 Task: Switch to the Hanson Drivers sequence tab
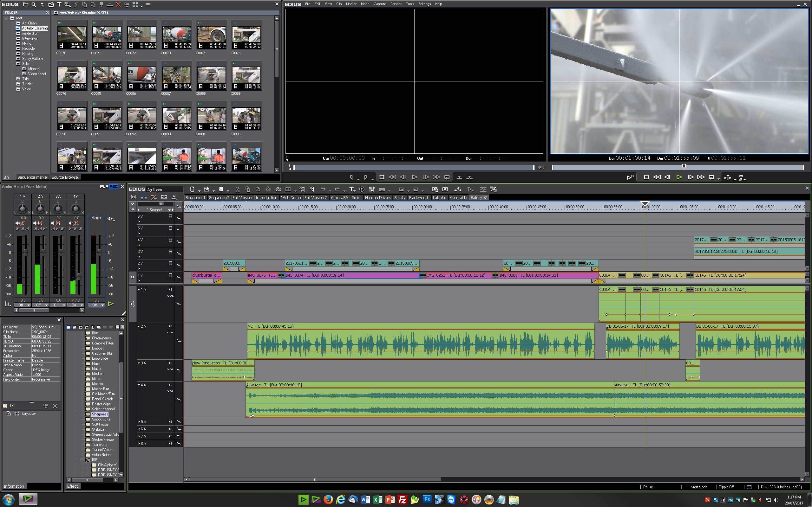(377, 197)
